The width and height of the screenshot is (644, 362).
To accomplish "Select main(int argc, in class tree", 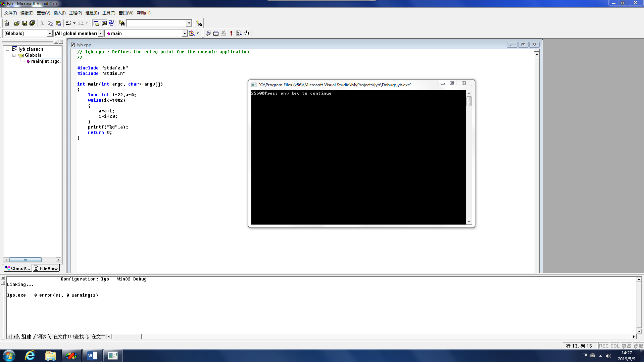I will (46, 61).
